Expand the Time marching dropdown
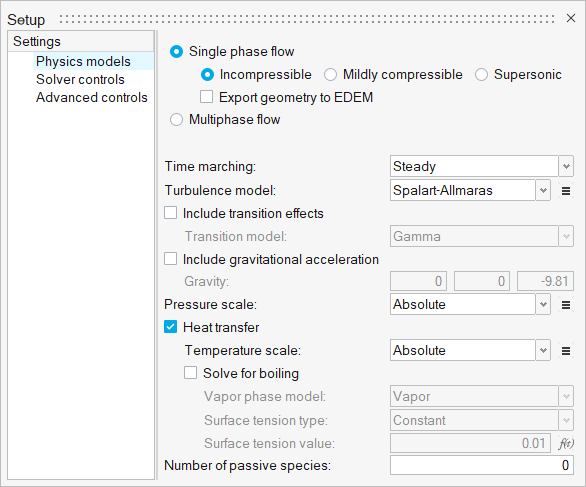The height and width of the screenshot is (487, 586). (481, 166)
